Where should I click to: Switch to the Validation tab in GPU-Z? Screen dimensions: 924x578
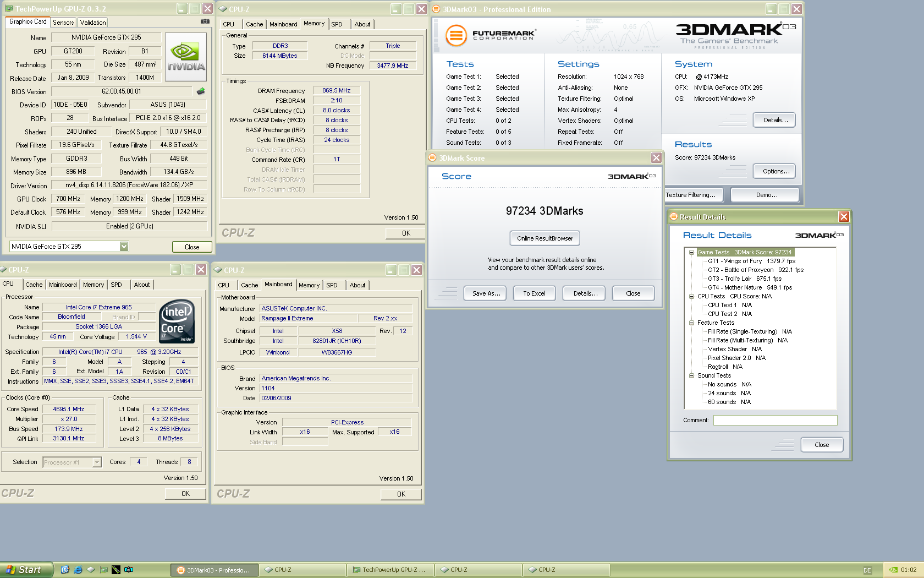[92, 23]
